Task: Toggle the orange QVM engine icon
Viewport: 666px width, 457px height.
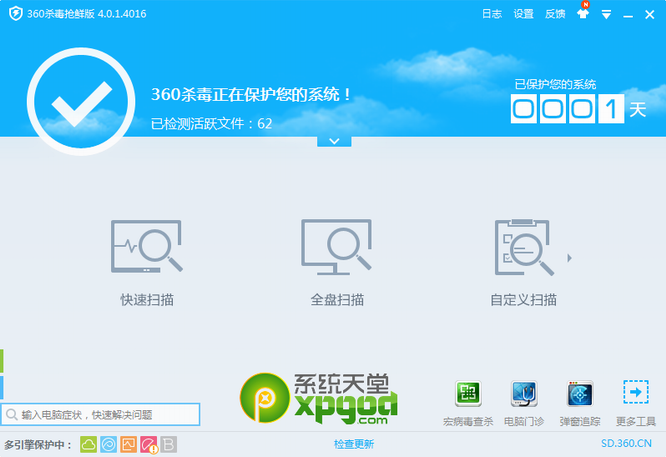Action: point(128,445)
